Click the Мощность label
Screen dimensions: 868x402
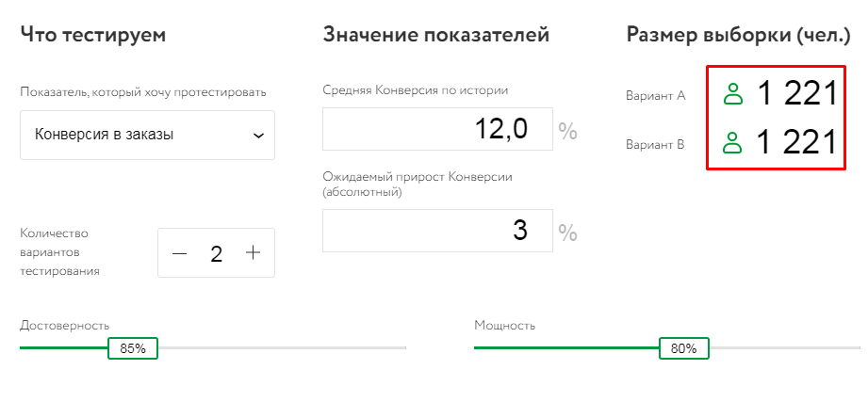504,326
